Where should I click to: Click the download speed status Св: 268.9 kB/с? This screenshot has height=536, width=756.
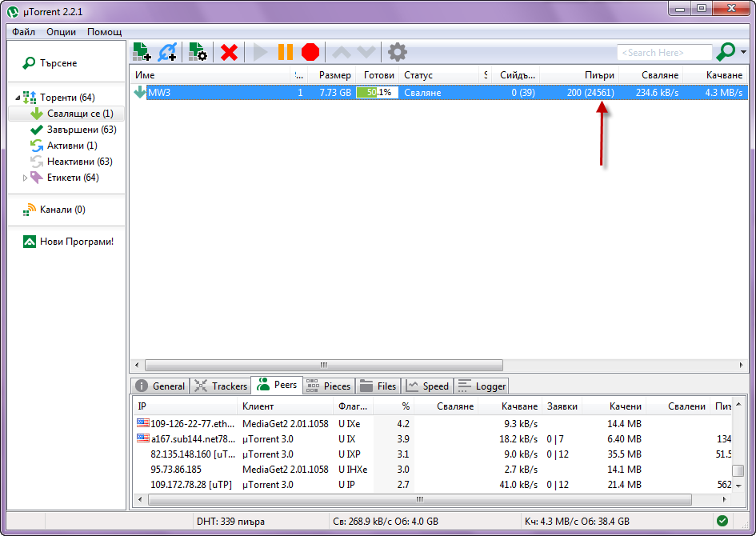tap(386, 521)
